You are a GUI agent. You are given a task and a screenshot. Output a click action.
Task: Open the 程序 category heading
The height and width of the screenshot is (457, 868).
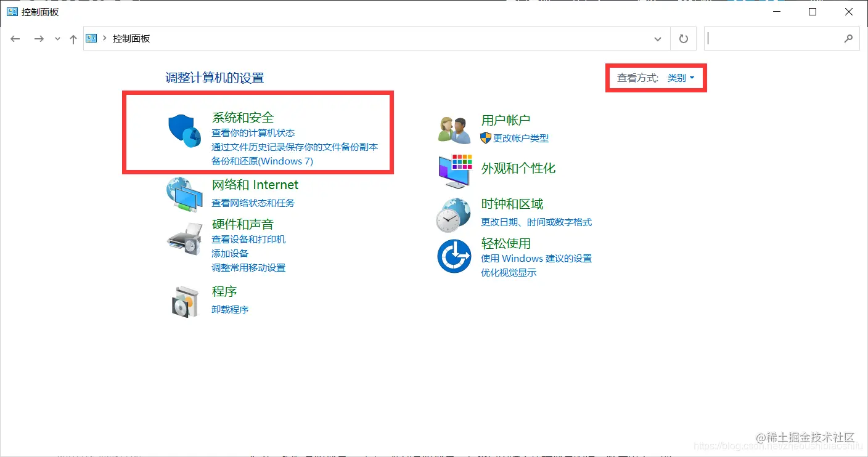tap(224, 291)
